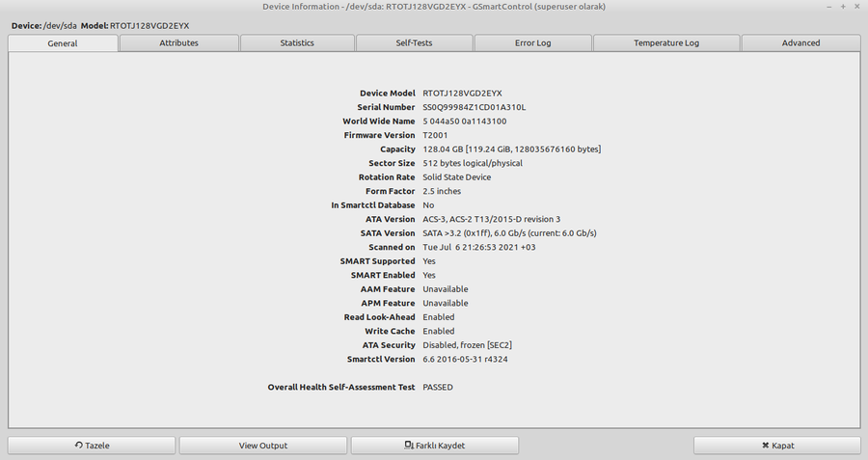Select Smartctl Version 6.6 2016-05-31 r4324

465,359
